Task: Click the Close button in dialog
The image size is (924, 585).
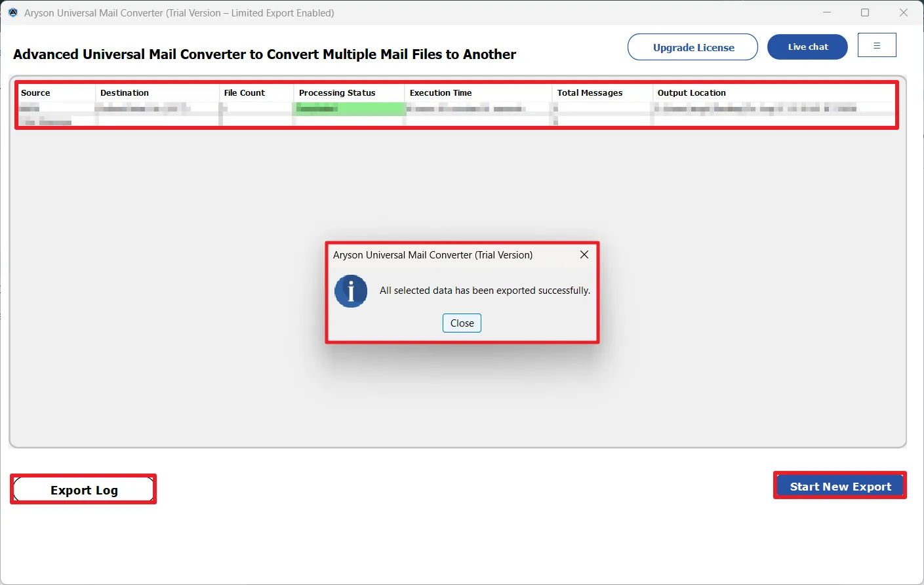Action: point(462,323)
